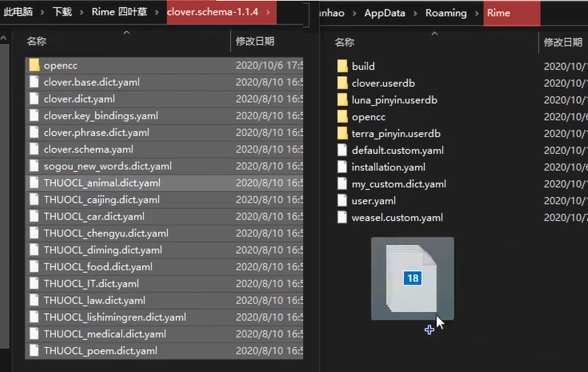
Task: Go to Rime 四叶草 in the address bar
Action: click(119, 12)
